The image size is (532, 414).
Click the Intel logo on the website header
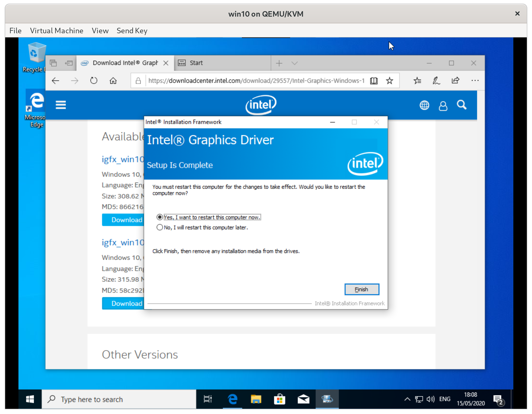point(261,105)
